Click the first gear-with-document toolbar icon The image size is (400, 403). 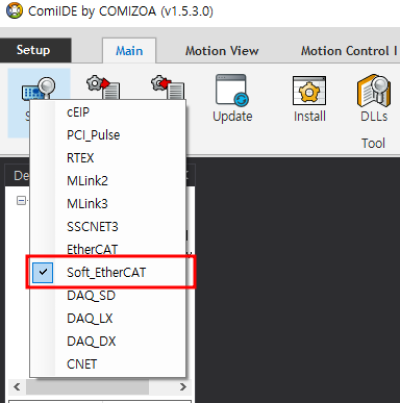coord(103,87)
